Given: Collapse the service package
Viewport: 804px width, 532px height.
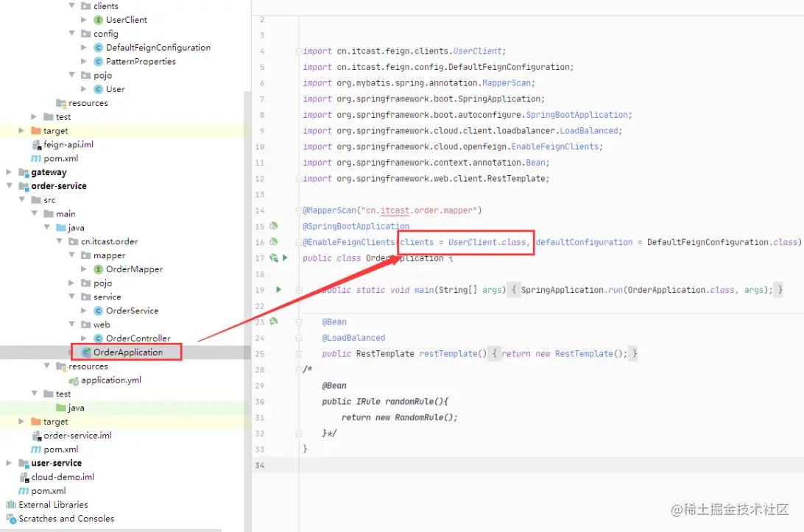Looking at the screenshot, I should click(72, 297).
